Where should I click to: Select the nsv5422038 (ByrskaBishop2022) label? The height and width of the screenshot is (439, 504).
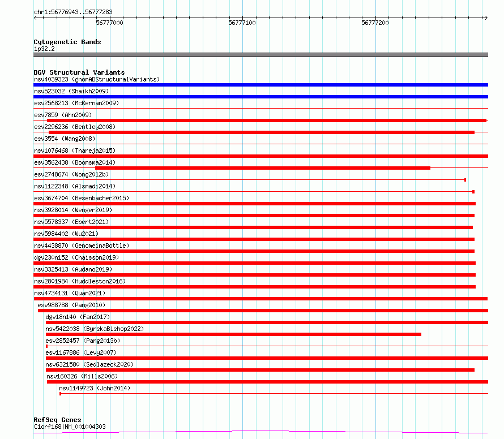pyautogui.click(x=95, y=329)
